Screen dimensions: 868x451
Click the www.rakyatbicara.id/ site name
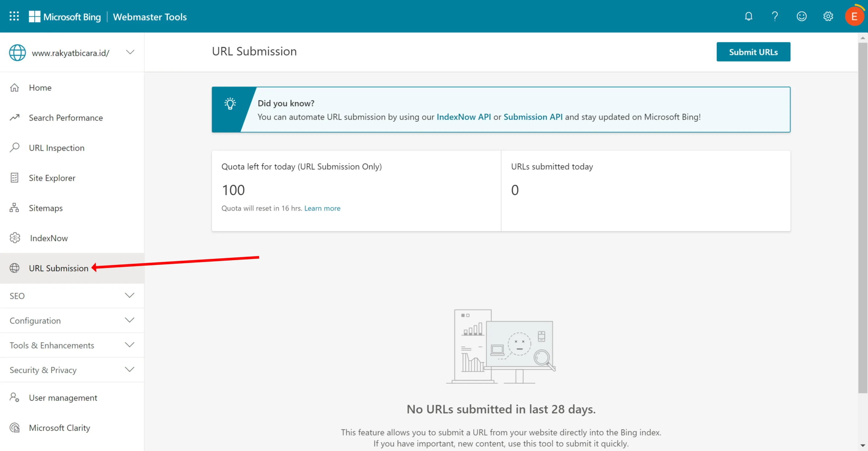click(71, 53)
